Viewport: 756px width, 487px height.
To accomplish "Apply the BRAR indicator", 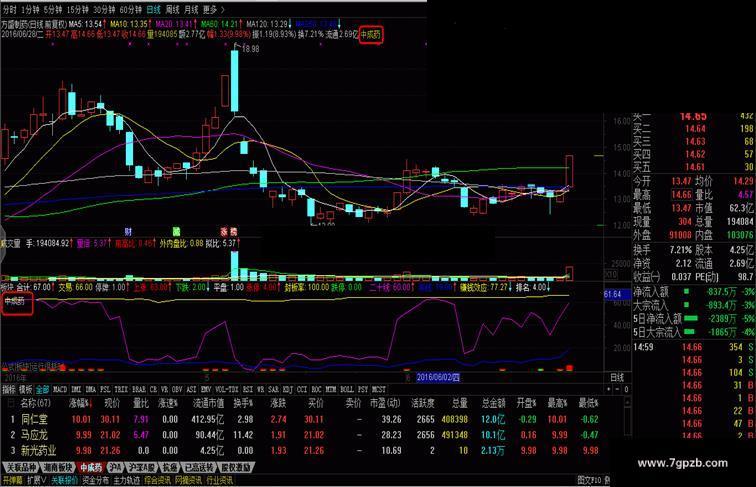I will (x=139, y=390).
